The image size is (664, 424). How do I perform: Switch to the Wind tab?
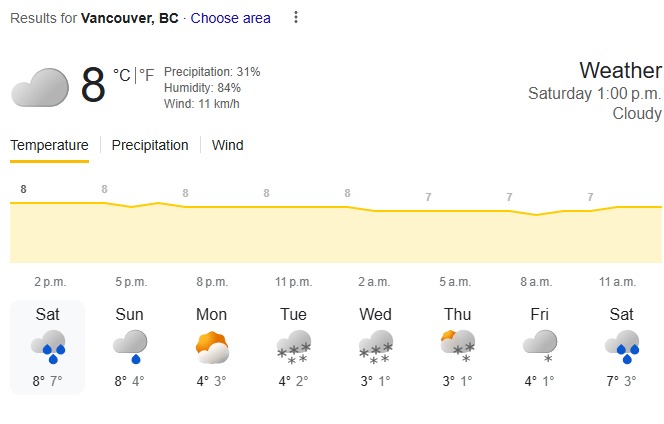point(227,145)
